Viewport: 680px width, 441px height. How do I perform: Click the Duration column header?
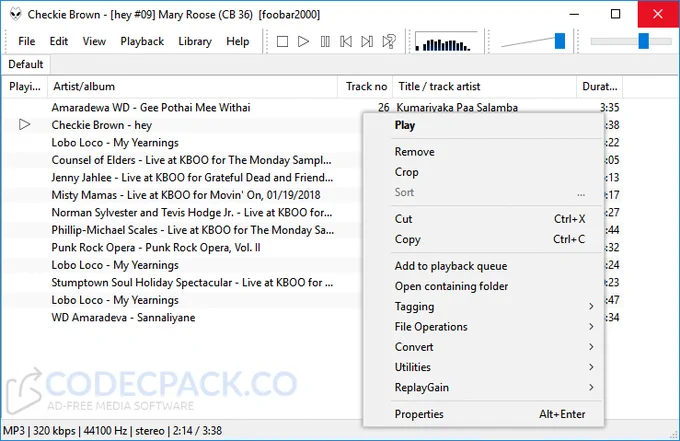coord(599,87)
